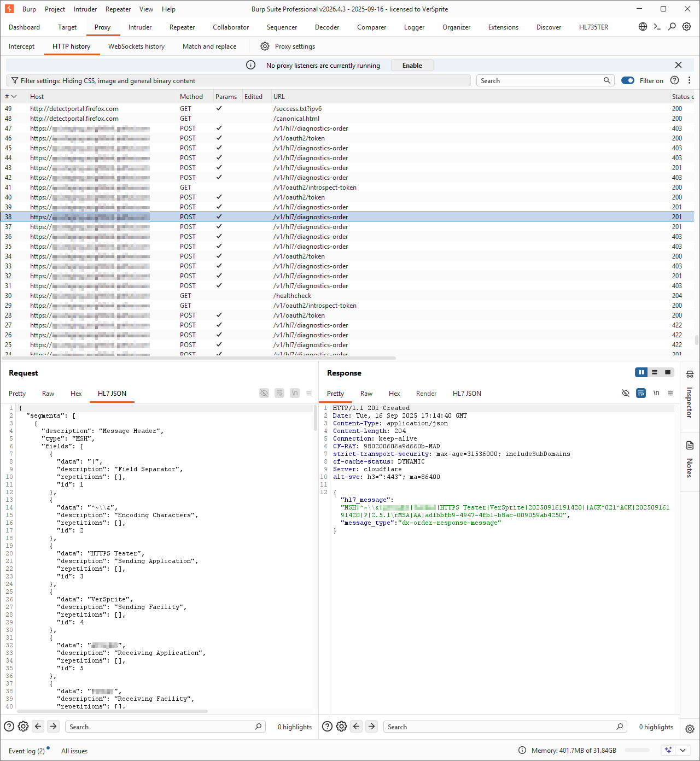This screenshot has height=761, width=700.
Task: Select history row 41 introspect-token GET
Action: [348, 188]
